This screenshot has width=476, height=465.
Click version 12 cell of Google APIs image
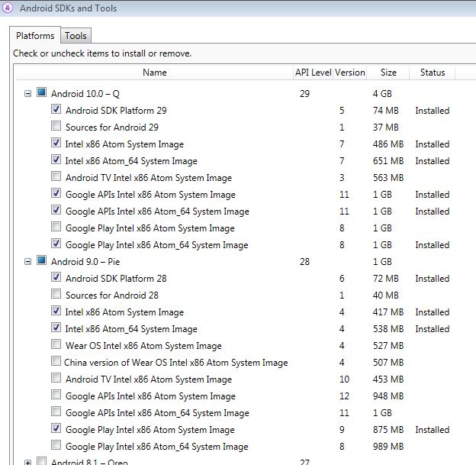[x=344, y=396]
